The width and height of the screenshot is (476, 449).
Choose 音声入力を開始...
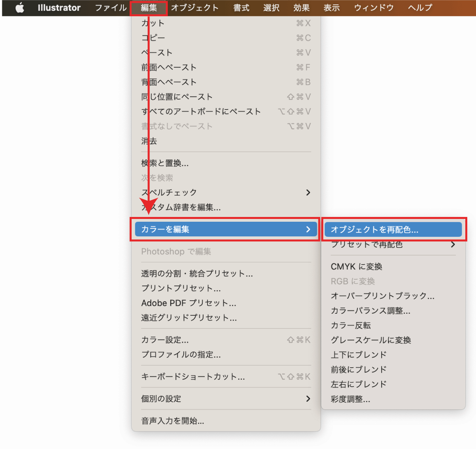coord(226,421)
